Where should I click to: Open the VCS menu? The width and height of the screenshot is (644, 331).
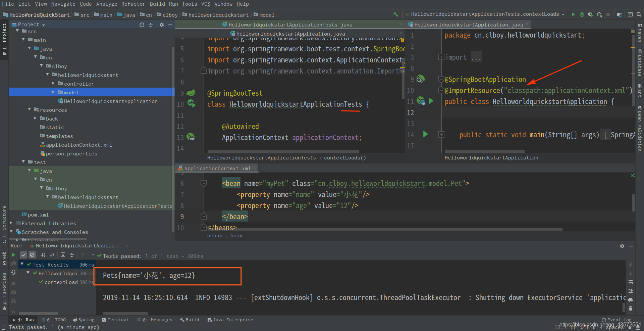[x=206, y=4]
